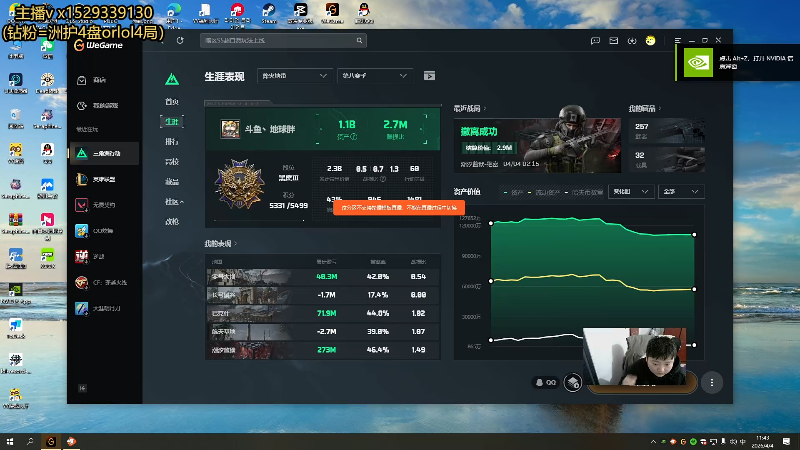Open the second dropdown beside 生涯表现 title
This screenshot has height=450, width=800.
374,76
